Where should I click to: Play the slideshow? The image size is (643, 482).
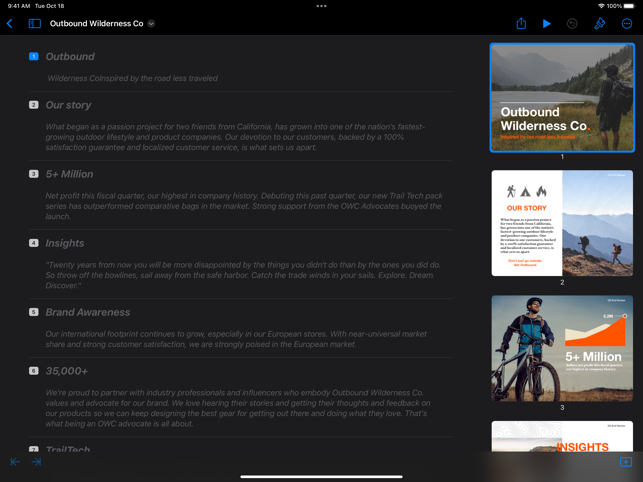[547, 23]
